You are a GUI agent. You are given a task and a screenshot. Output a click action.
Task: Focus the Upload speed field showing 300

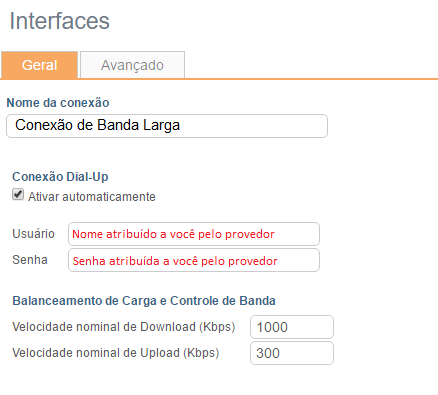tap(292, 353)
